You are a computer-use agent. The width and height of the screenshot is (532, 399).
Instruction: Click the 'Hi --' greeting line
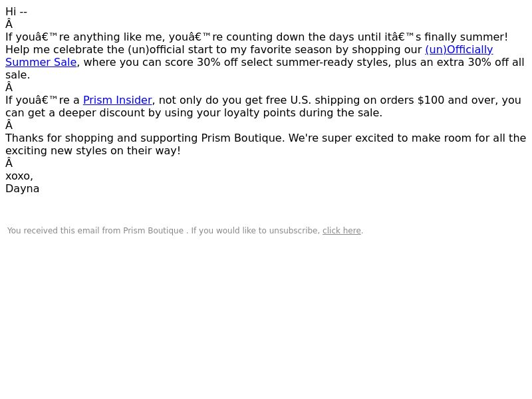pos(16,12)
